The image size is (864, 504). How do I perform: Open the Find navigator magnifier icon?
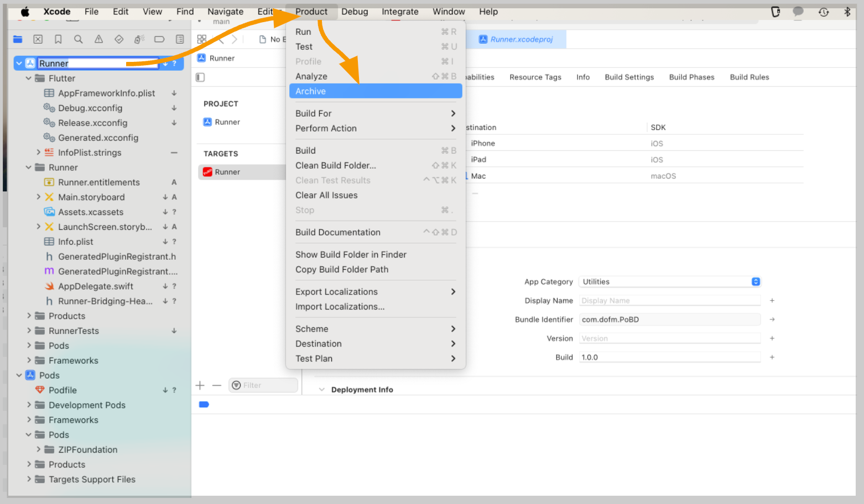point(78,39)
